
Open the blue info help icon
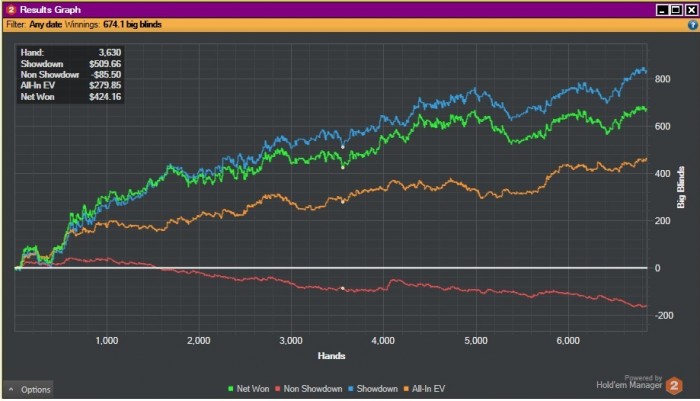pyautogui.click(x=692, y=25)
